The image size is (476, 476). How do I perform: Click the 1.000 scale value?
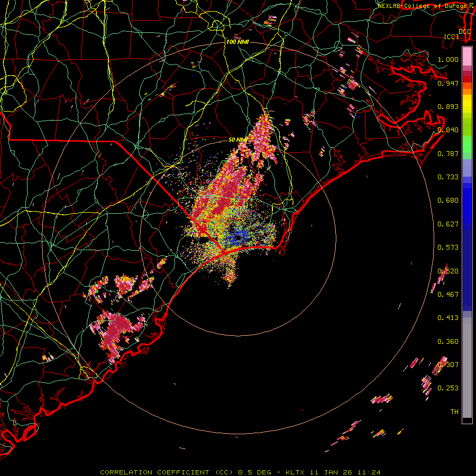[x=448, y=59]
